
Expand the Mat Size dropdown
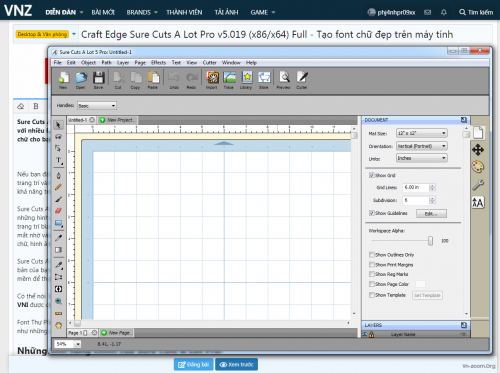[422, 133]
